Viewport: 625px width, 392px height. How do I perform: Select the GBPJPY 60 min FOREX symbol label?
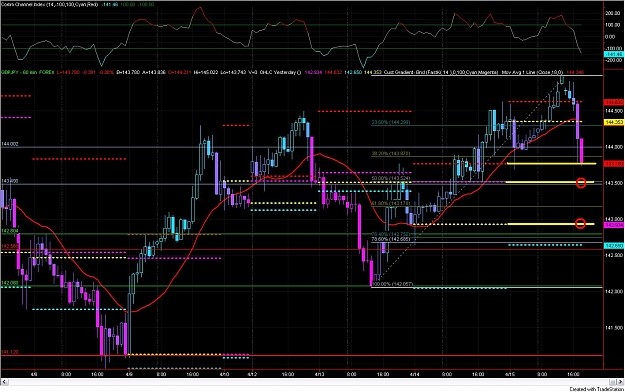(27, 73)
